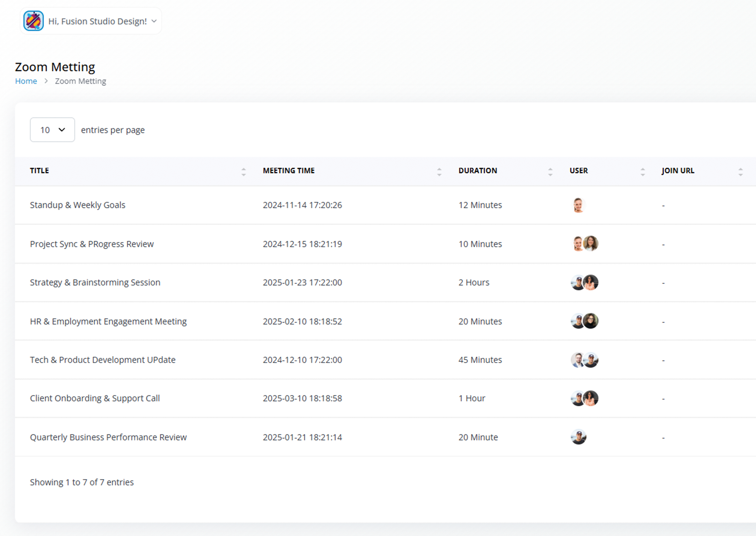Click first avatar in Tech & Product Development row

578,360
